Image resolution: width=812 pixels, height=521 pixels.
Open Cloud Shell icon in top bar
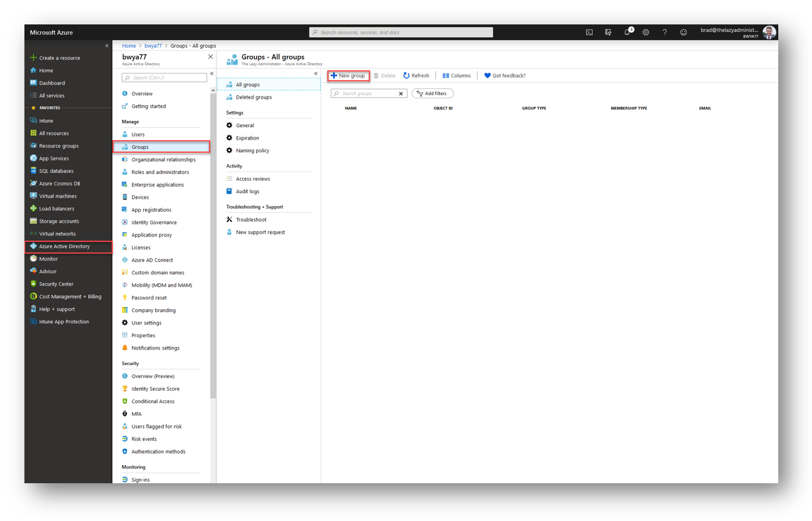[x=589, y=33]
